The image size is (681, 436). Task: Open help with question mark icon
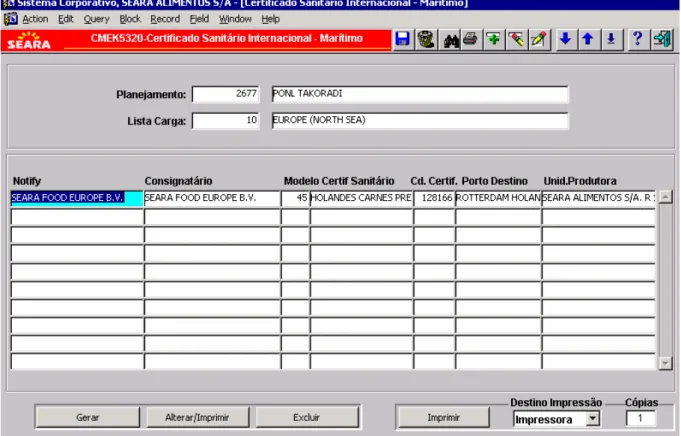point(638,40)
